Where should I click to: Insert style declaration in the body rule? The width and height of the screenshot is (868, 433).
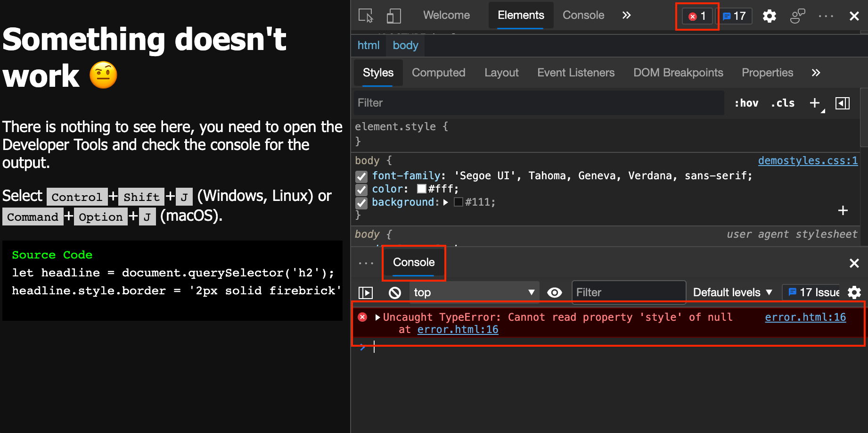[843, 210]
